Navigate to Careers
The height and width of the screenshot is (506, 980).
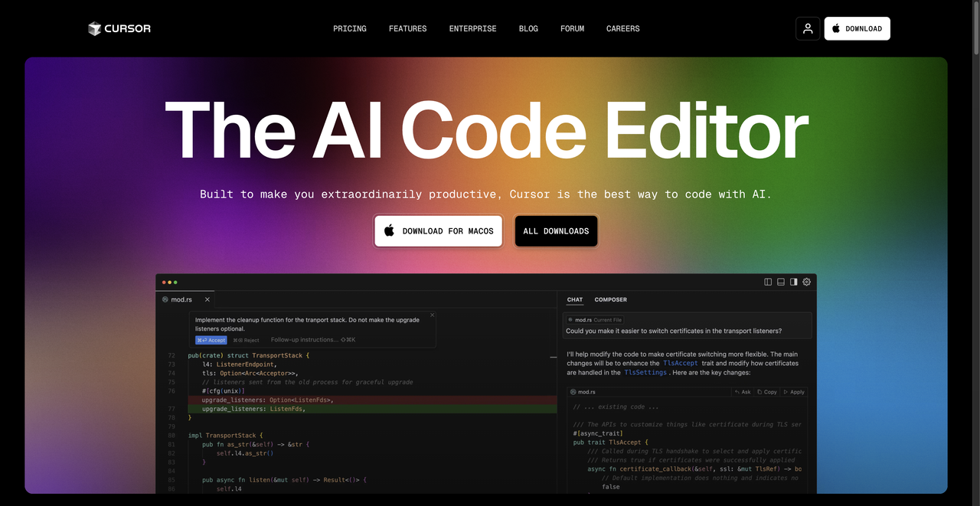623,28
